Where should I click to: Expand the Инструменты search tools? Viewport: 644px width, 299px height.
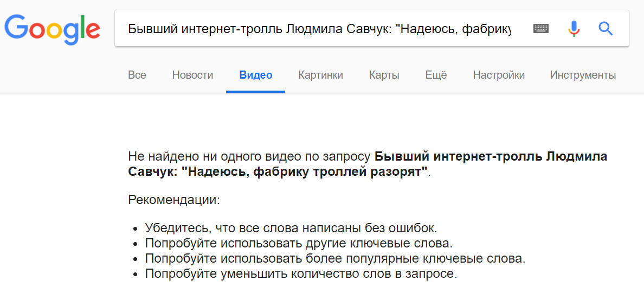click(583, 75)
